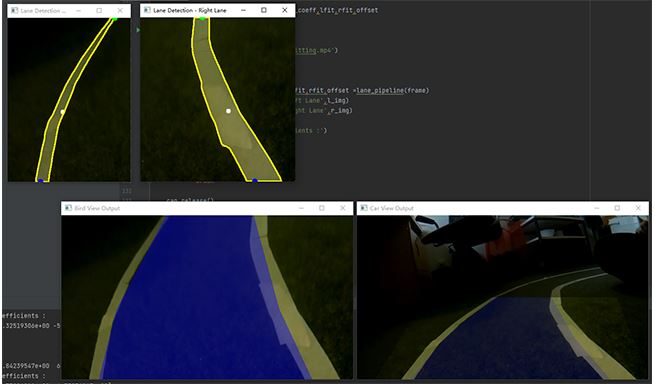
Task: Minimize the Bird View Output window
Action: click(x=301, y=208)
